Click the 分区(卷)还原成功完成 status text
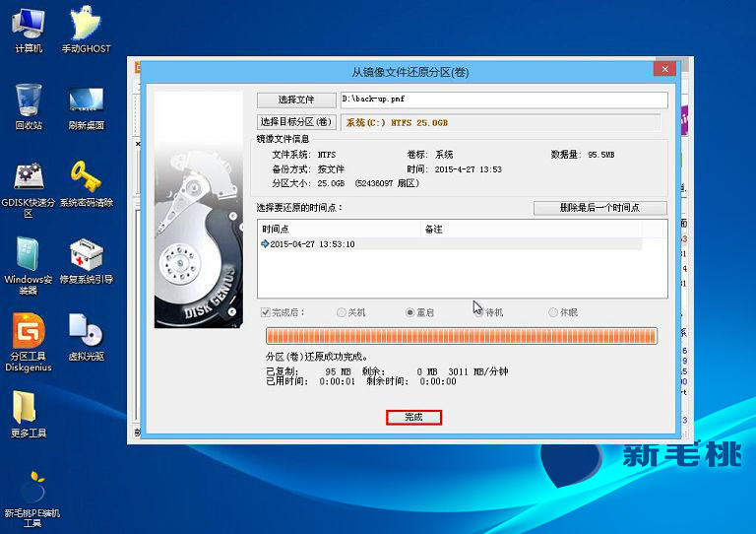The width and height of the screenshot is (756, 534). (317, 357)
